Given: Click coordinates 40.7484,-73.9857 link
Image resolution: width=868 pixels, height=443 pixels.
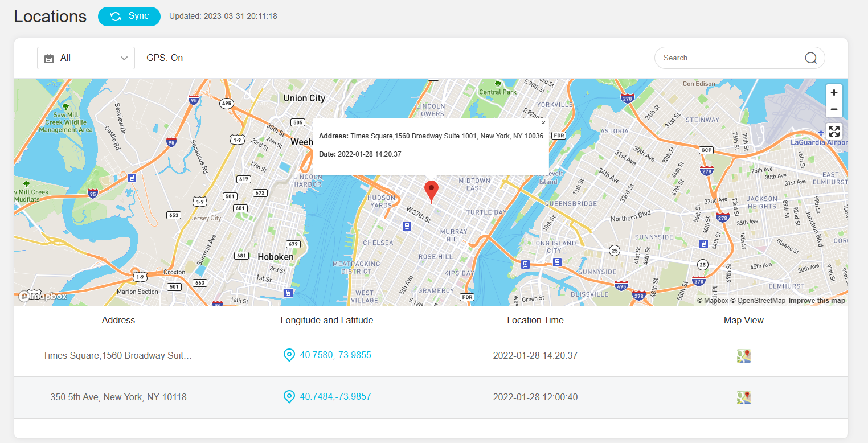Looking at the screenshot, I should pos(335,397).
